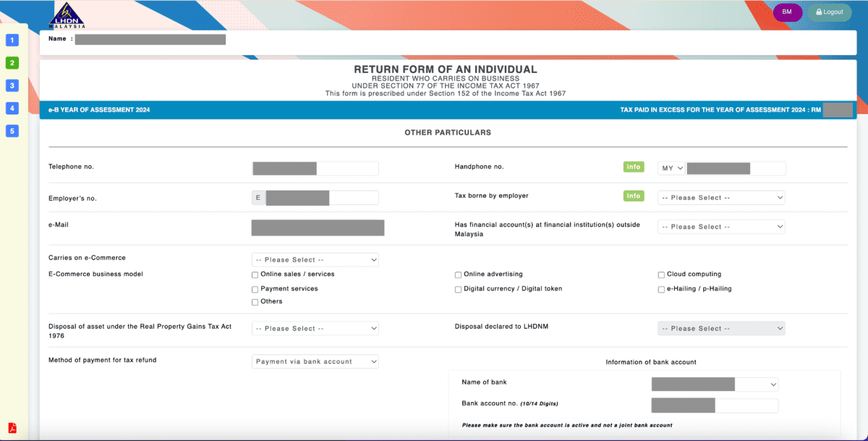
Task: Go to step 1 in sidebar
Action: (x=12, y=40)
